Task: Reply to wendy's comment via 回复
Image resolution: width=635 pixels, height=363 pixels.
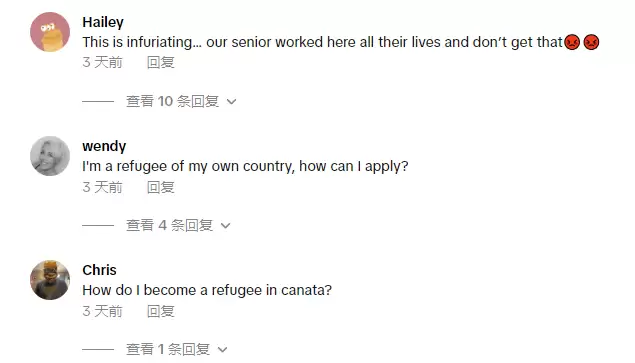Action: [160, 187]
